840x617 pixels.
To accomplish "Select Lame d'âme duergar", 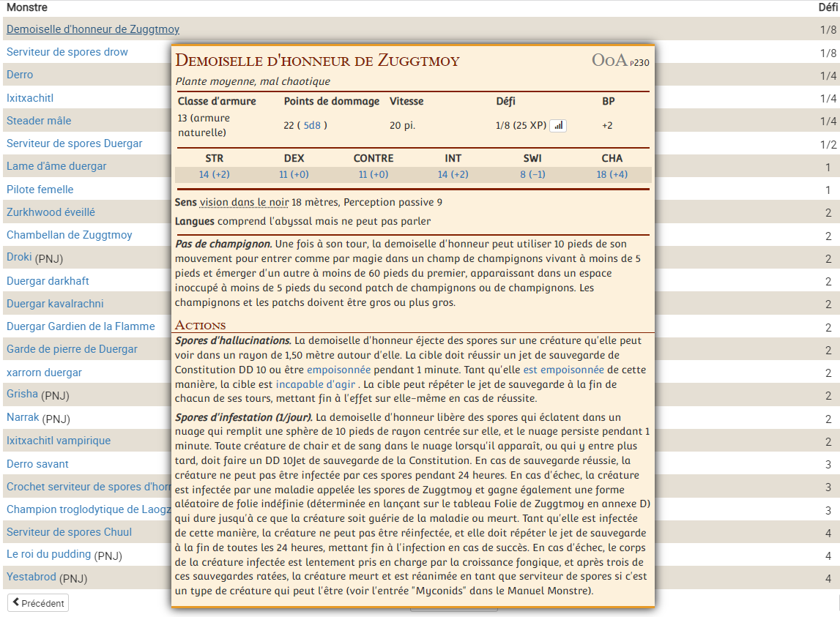I will (x=56, y=167).
